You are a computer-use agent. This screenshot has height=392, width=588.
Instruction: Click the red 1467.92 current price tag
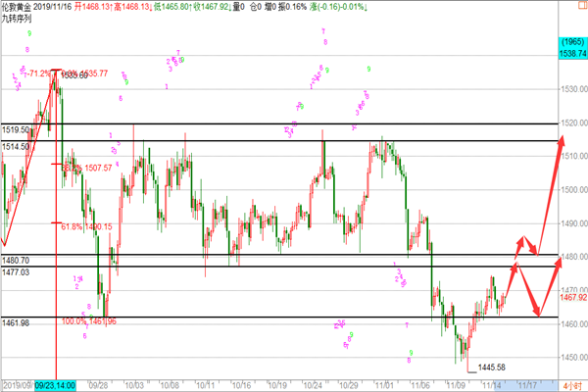[573, 298]
